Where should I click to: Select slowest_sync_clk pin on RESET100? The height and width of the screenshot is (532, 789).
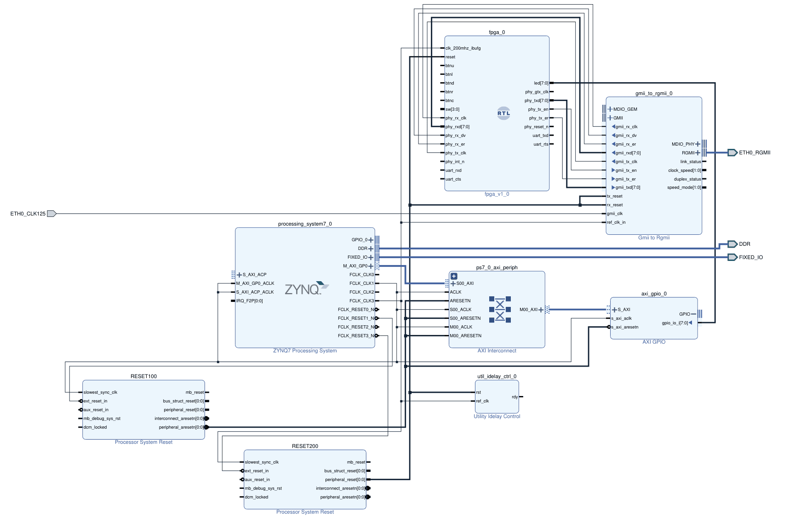click(x=100, y=392)
